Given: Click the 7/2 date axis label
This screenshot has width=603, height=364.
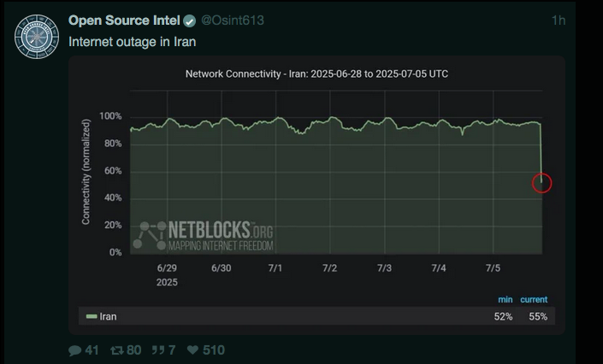Looking at the screenshot, I should coord(329,268).
